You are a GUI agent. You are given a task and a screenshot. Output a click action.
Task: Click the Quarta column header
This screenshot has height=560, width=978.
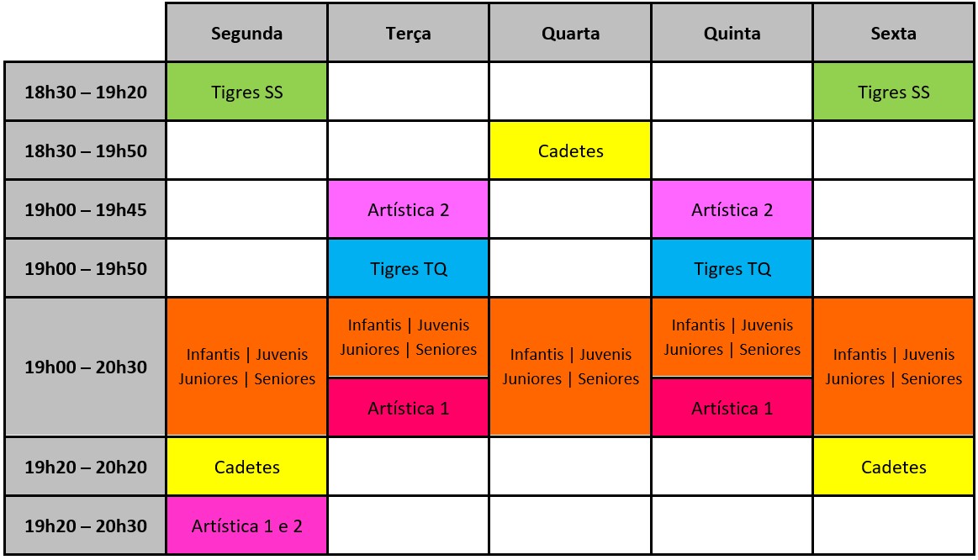(570, 34)
